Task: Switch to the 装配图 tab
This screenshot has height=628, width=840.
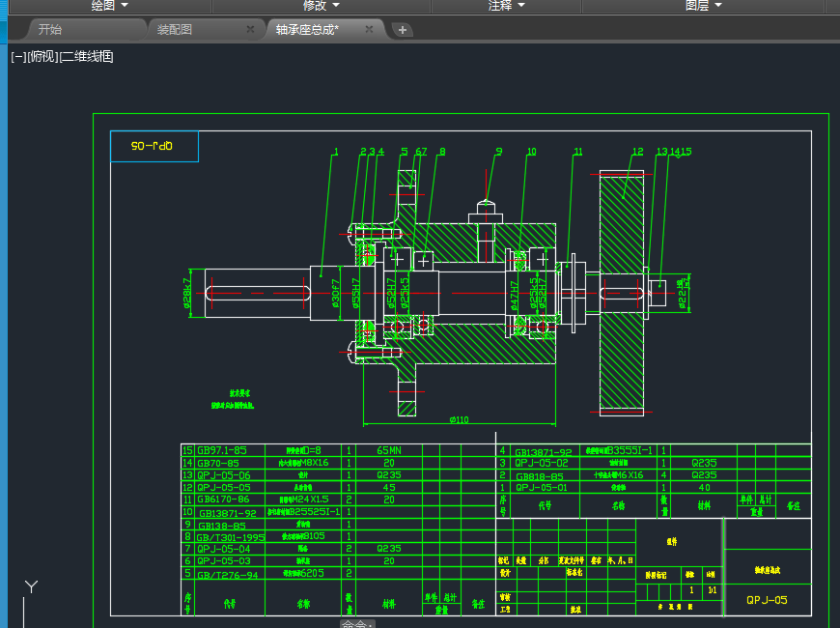Action: coord(175,30)
